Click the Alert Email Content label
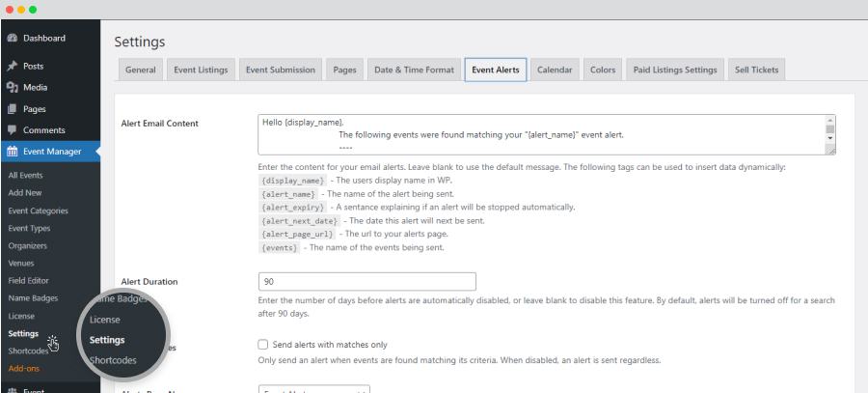This screenshot has width=868, height=393. coord(159,124)
